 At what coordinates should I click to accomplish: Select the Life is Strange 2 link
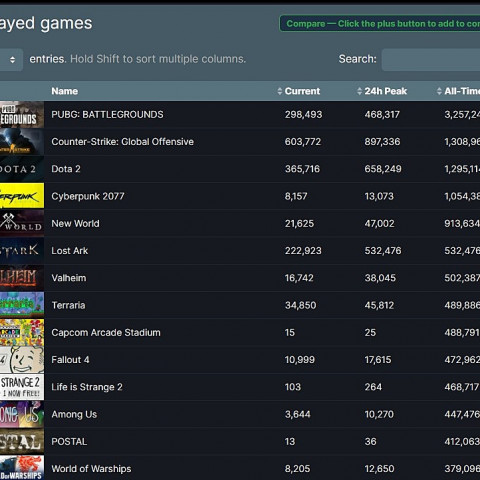pyautogui.click(x=87, y=387)
